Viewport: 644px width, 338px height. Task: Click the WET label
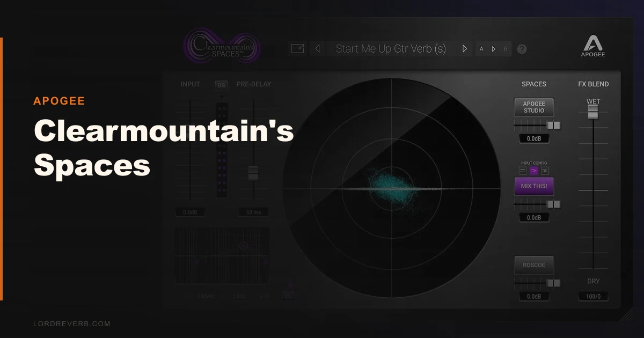593,101
